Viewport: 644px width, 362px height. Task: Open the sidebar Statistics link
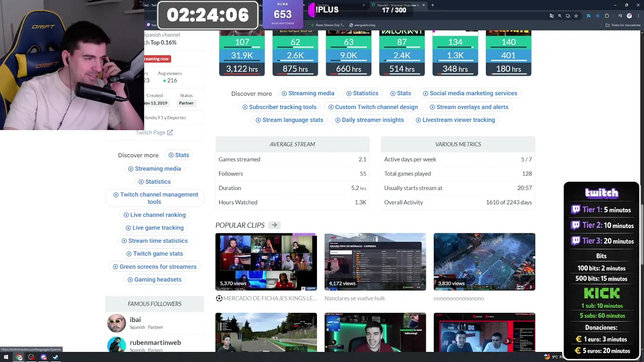154,182
